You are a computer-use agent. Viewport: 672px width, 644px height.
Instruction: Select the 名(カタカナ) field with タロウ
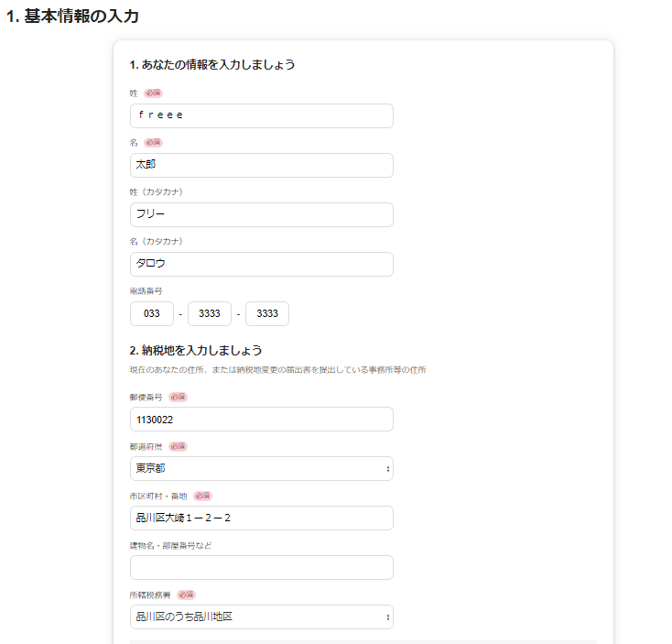pyautogui.click(x=262, y=264)
